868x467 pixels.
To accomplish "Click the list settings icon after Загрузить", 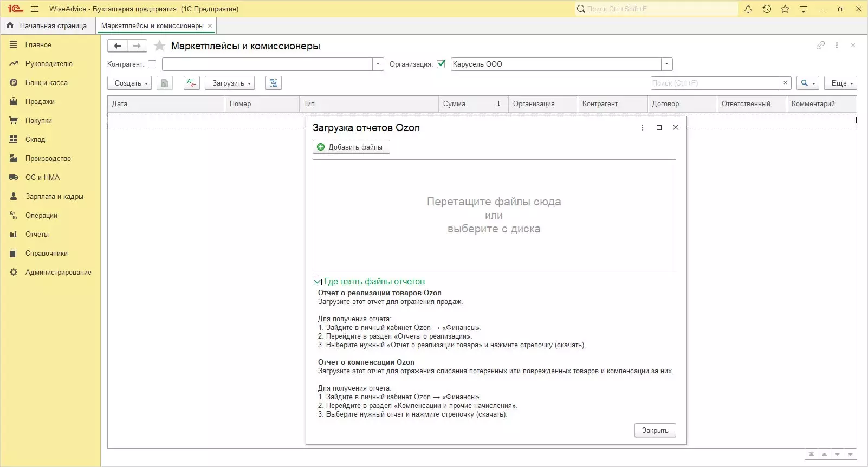I will pos(274,83).
